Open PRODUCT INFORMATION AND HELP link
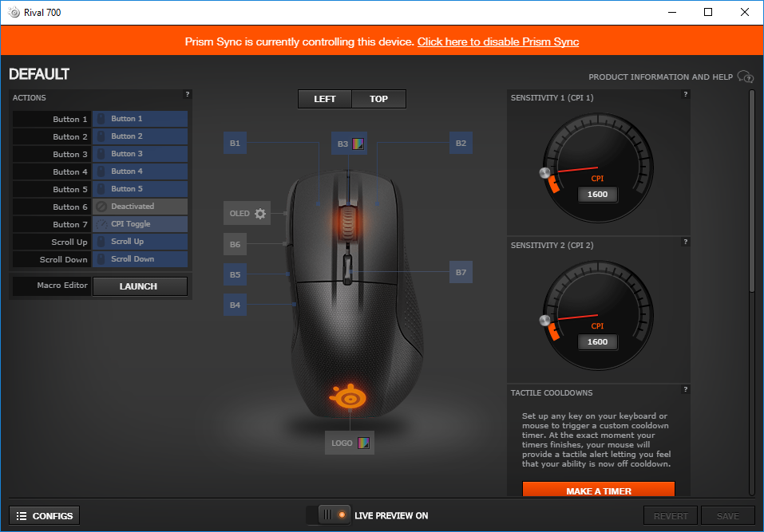 pos(660,77)
